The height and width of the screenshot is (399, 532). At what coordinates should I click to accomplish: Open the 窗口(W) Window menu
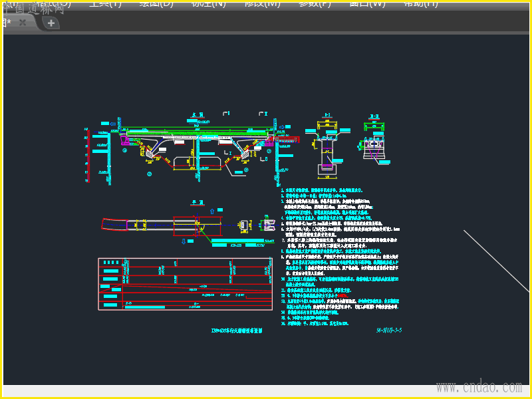tap(367, 3)
